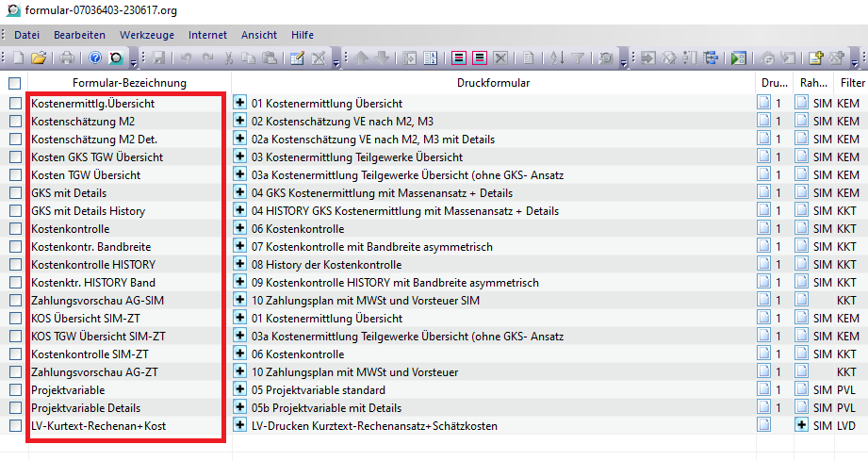Tick the checkbox for Kostenschätzung M2
Image resolution: width=868 pixels, height=461 pixels.
14,122
